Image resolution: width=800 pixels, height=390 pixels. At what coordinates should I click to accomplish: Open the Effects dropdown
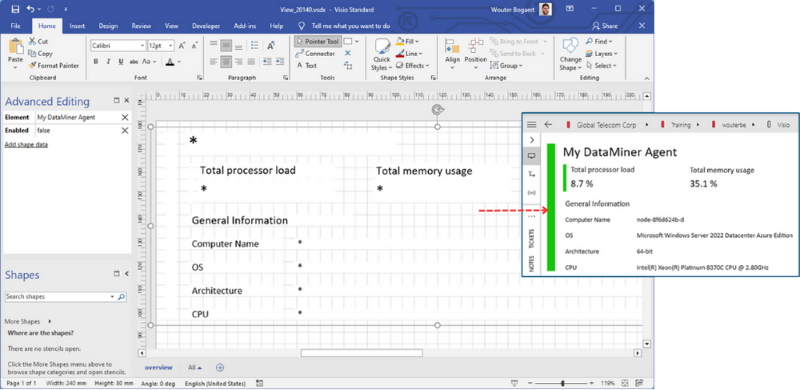(x=412, y=65)
